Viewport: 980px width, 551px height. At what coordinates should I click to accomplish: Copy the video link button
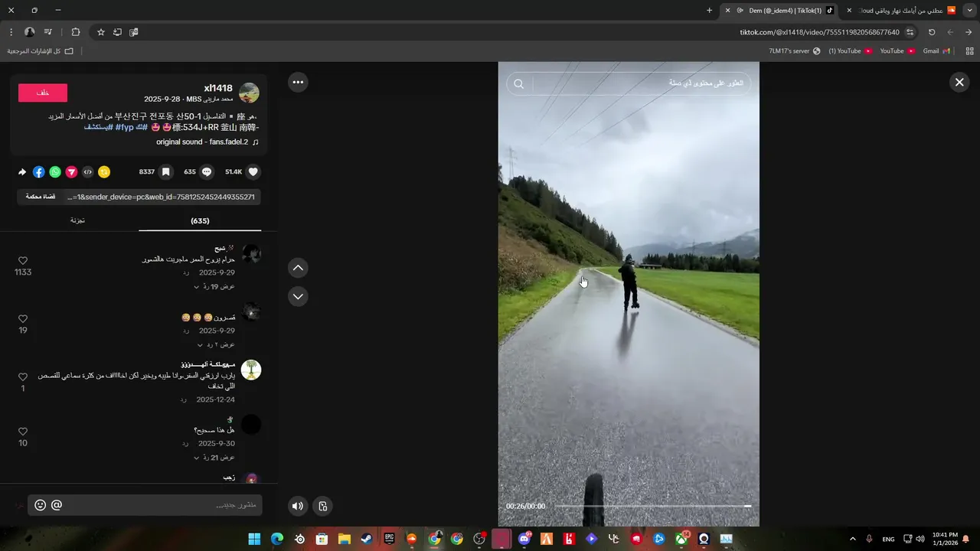coord(40,197)
